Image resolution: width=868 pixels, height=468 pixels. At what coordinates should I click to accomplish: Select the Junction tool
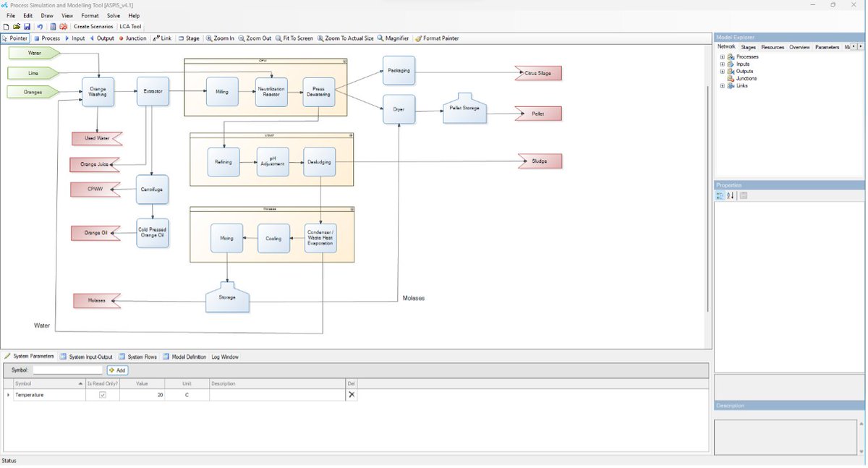(132, 38)
